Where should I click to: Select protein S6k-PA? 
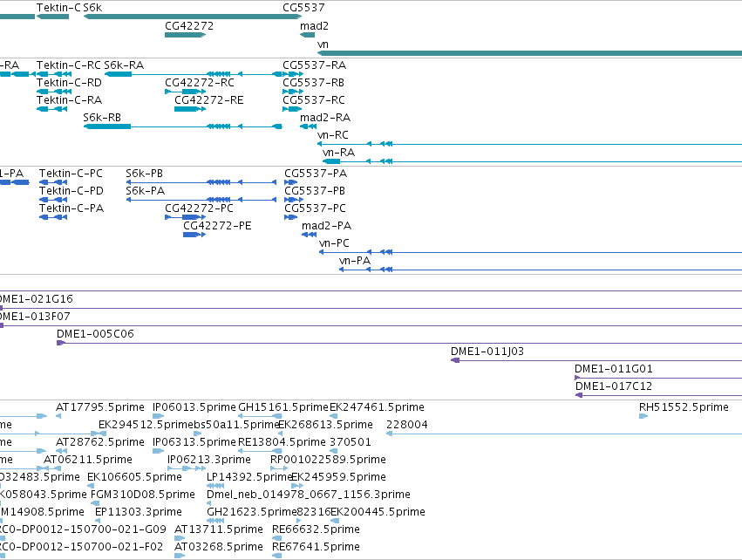pyautogui.click(x=201, y=200)
